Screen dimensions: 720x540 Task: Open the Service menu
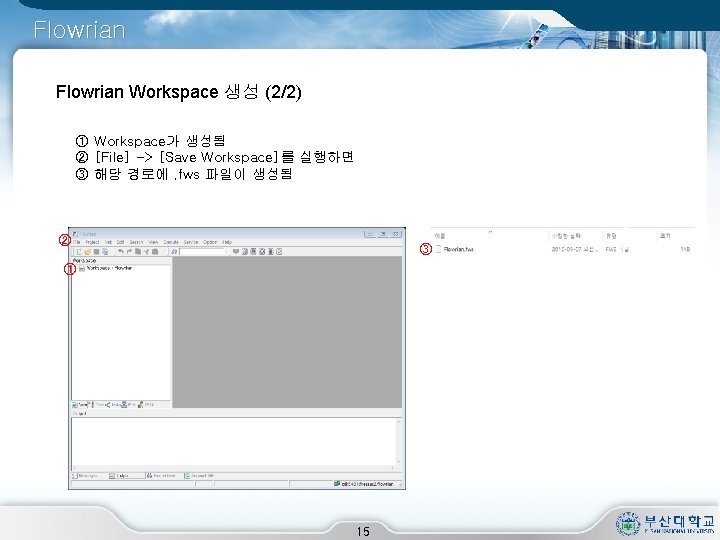click(191, 242)
